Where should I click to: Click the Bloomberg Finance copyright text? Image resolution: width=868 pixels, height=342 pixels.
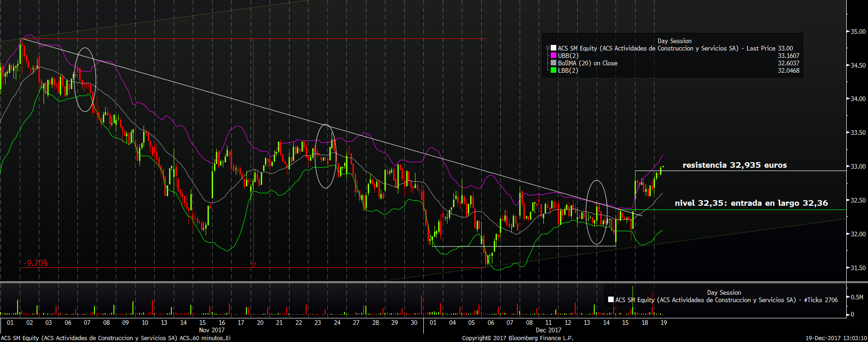pyautogui.click(x=517, y=338)
